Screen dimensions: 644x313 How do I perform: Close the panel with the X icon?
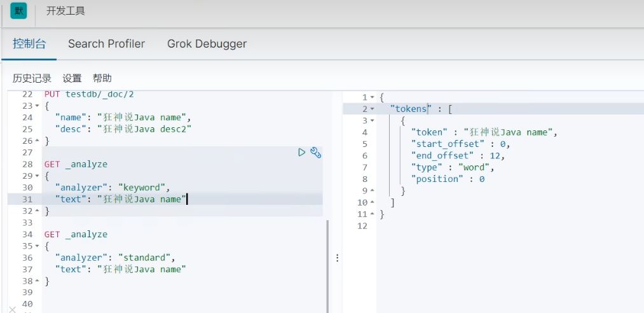pos(12,309)
